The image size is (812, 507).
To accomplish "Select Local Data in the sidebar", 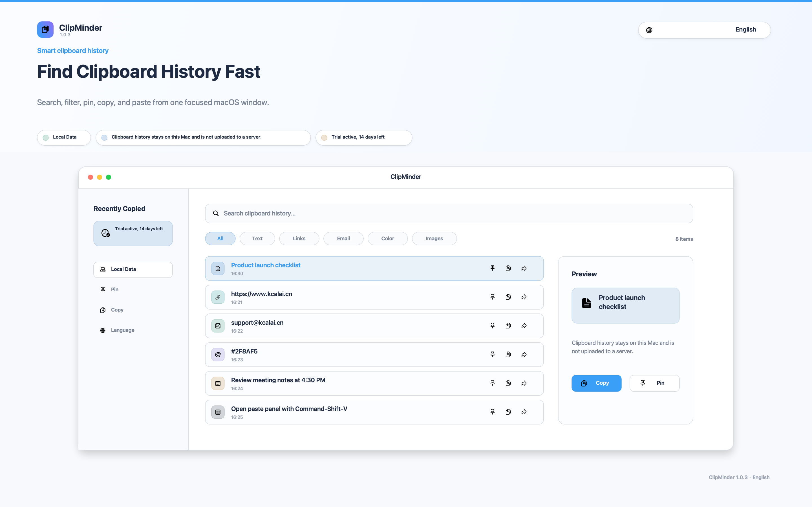I will point(133,270).
